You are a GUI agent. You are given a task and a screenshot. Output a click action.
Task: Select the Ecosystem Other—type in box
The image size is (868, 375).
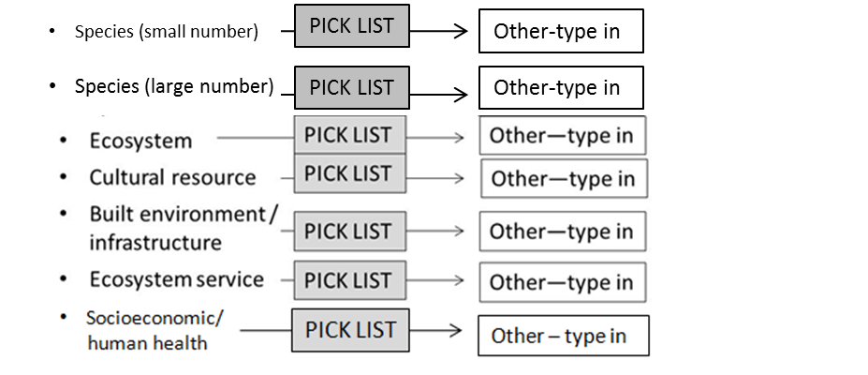click(562, 136)
